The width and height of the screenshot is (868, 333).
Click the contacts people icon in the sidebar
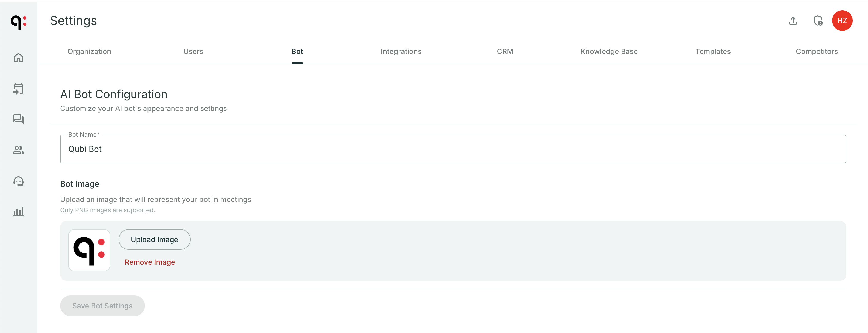click(18, 150)
